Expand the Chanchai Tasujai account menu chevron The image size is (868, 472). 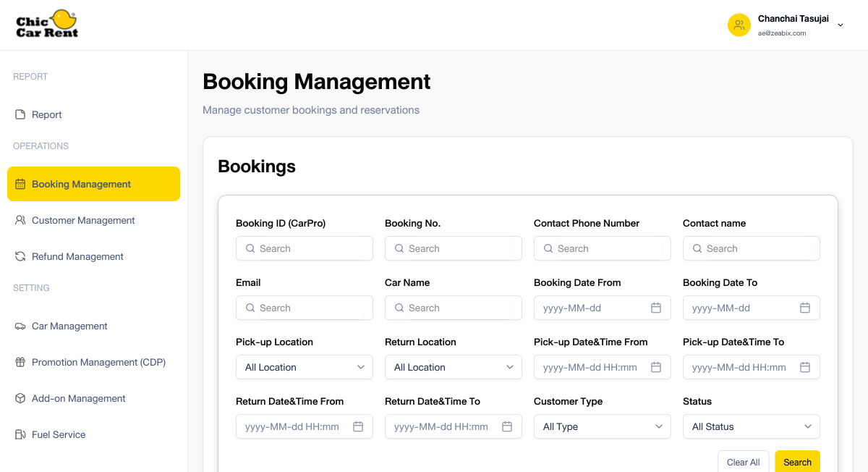pos(841,25)
